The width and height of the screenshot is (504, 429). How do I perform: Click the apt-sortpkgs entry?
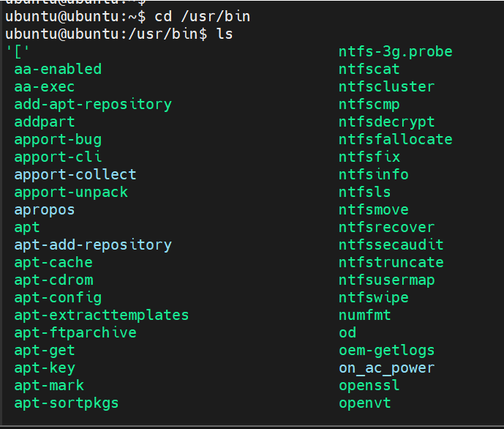67,403
